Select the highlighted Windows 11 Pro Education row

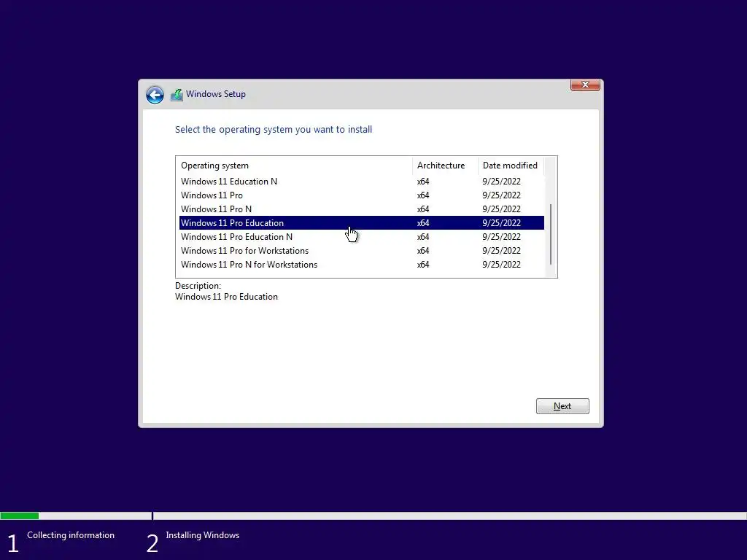[362, 223]
